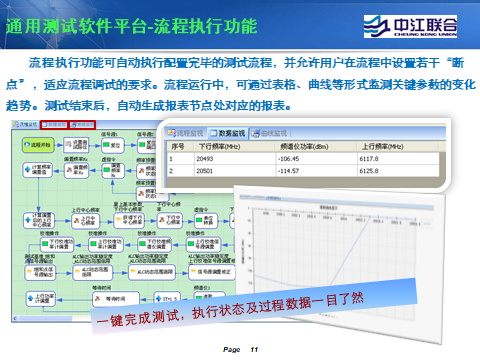This screenshot has width=480, height=360.
Task: Switch to 曲线监视 tab in the enlarged panel
Action: coord(270,133)
